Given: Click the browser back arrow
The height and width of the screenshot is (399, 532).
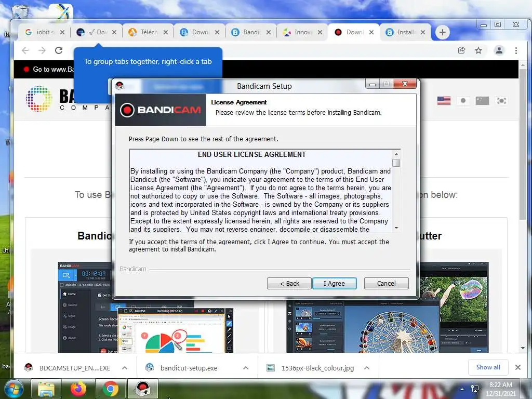Looking at the screenshot, I should coord(25,50).
